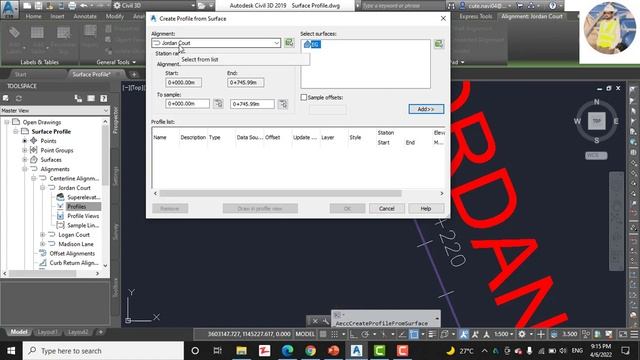The width and height of the screenshot is (640, 360).
Task: Open the Windows Start menu
Action: 11,351
